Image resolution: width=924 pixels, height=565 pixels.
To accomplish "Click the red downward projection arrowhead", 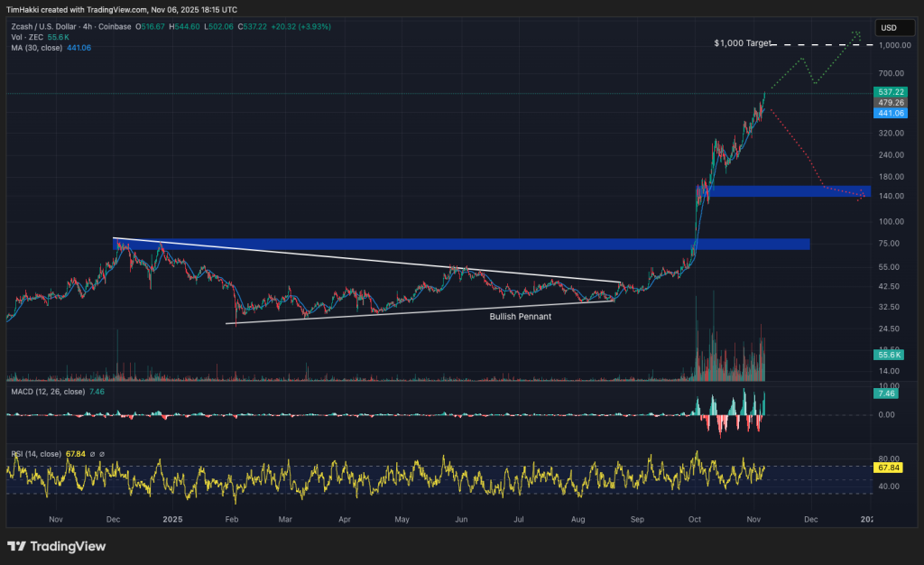I will tap(862, 197).
